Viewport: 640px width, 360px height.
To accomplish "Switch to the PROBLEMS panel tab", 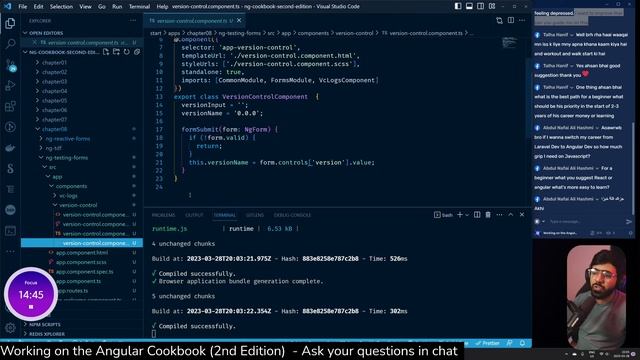I will pos(163,215).
